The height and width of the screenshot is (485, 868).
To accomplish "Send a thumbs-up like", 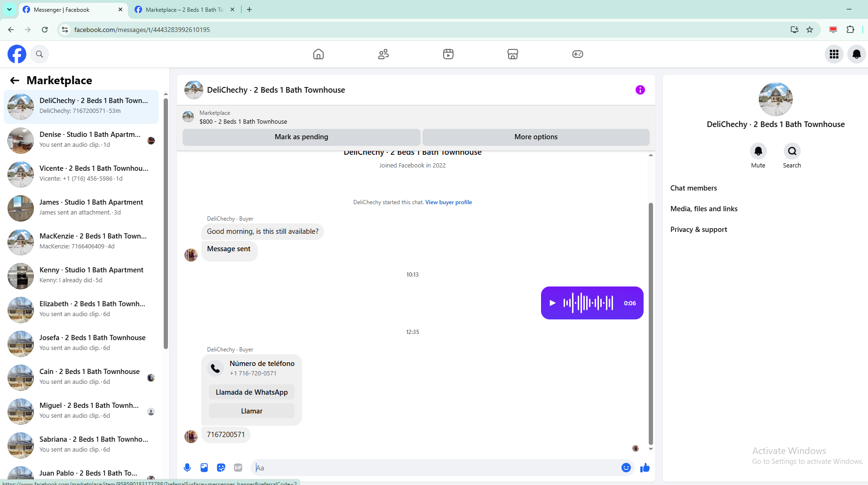I will pyautogui.click(x=645, y=468).
